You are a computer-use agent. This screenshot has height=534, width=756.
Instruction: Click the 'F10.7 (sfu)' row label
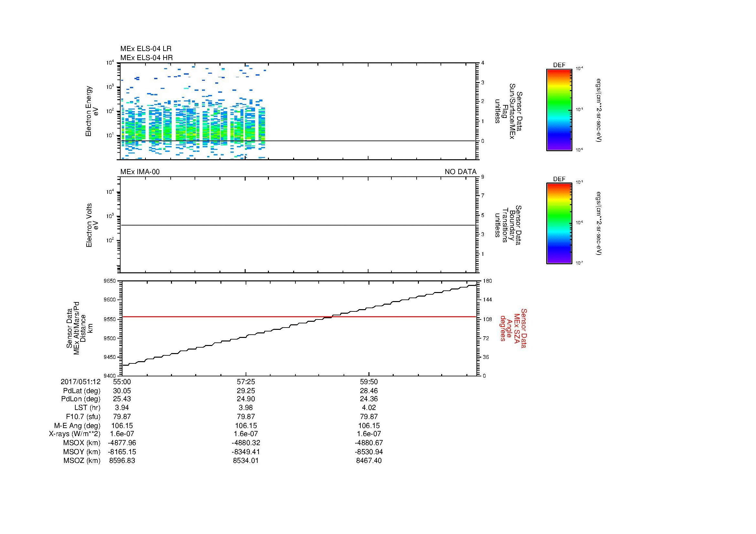[x=83, y=416]
